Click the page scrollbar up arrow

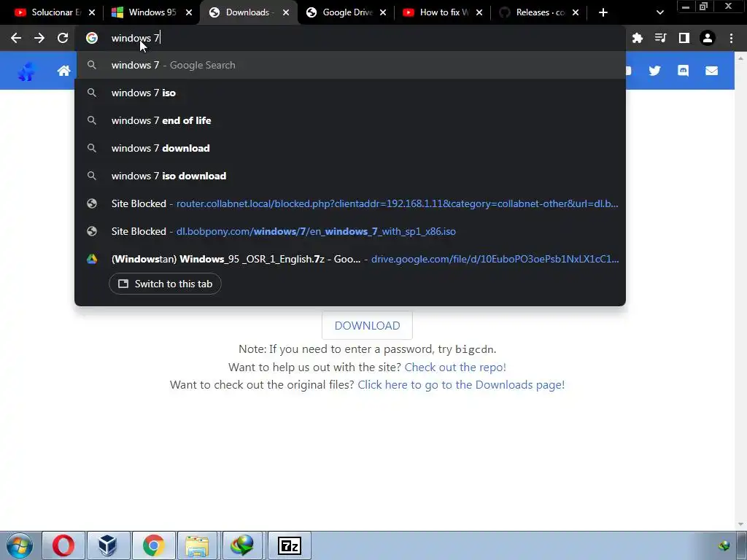[741, 58]
